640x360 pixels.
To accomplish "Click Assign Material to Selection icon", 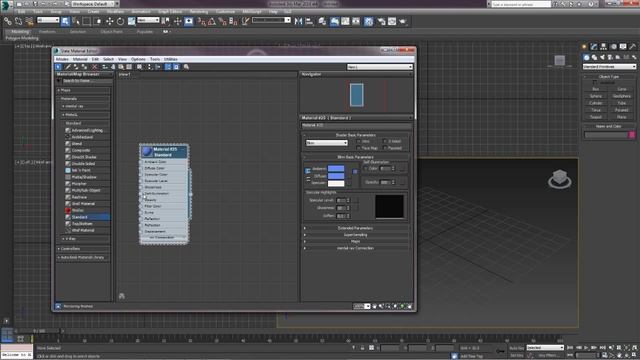I will click(x=84, y=67).
